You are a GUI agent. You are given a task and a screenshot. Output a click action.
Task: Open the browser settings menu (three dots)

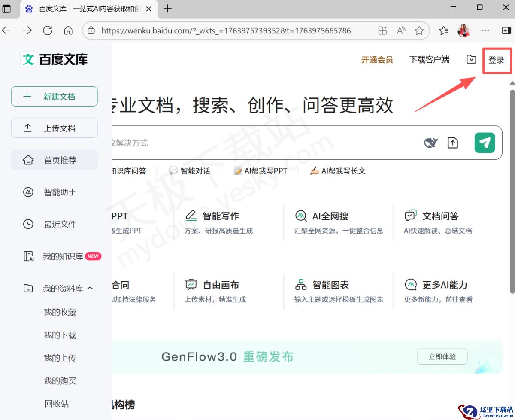click(x=485, y=30)
